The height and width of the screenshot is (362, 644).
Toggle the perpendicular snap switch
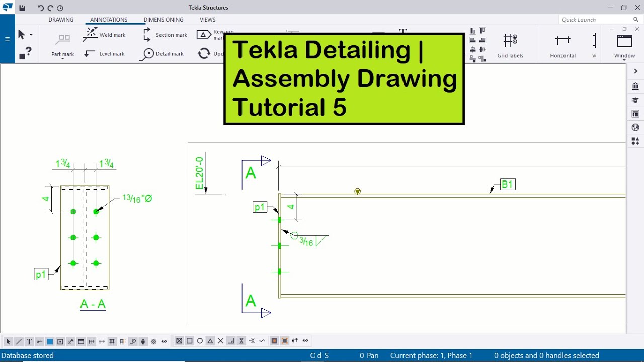(231, 341)
